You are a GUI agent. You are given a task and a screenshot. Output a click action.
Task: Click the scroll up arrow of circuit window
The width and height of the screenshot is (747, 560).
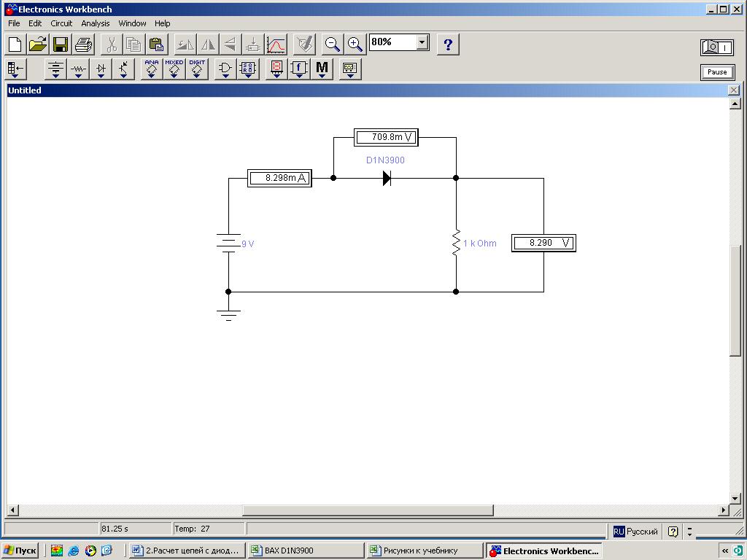tap(735, 104)
